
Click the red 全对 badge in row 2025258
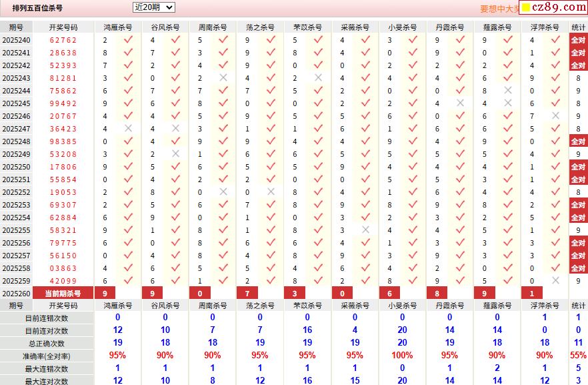click(x=578, y=268)
